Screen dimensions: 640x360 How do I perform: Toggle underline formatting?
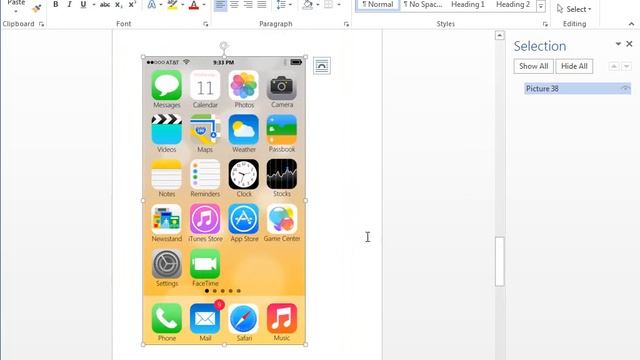tap(83, 4)
